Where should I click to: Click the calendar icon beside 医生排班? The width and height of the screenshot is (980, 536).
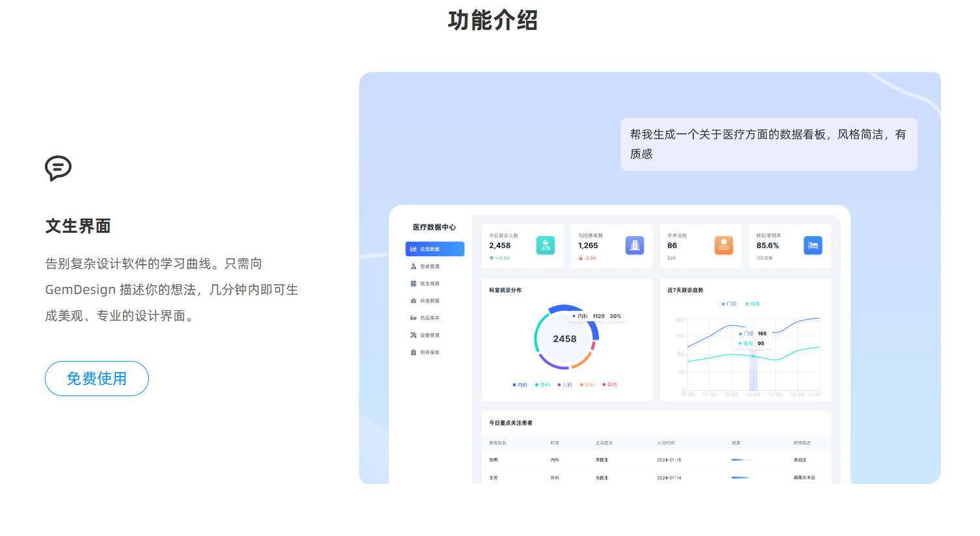coord(414,284)
